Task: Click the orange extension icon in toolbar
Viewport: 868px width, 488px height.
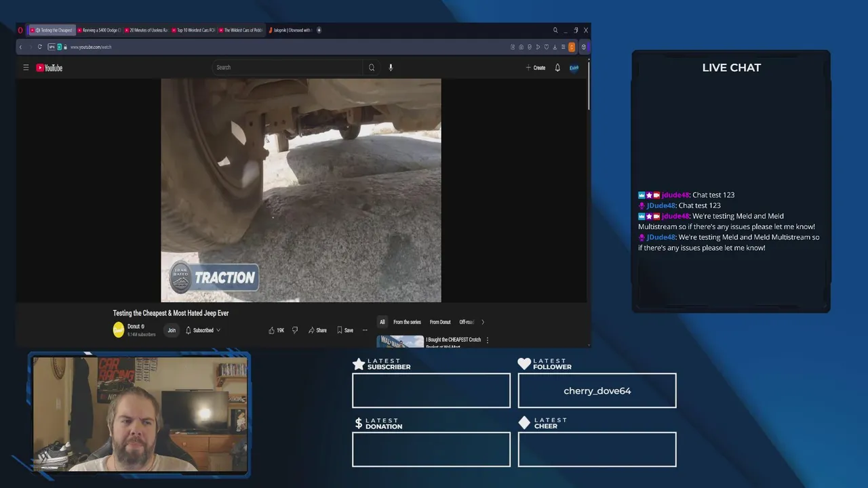Action: (572, 47)
